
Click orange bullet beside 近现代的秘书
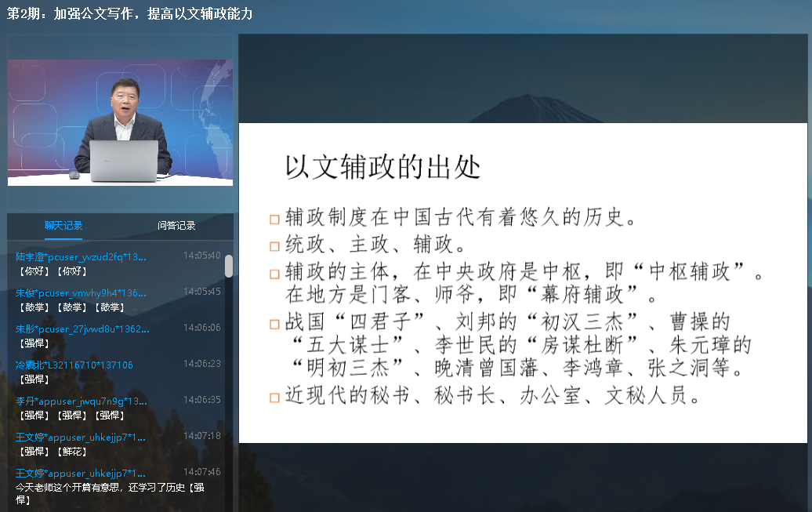[274, 397]
